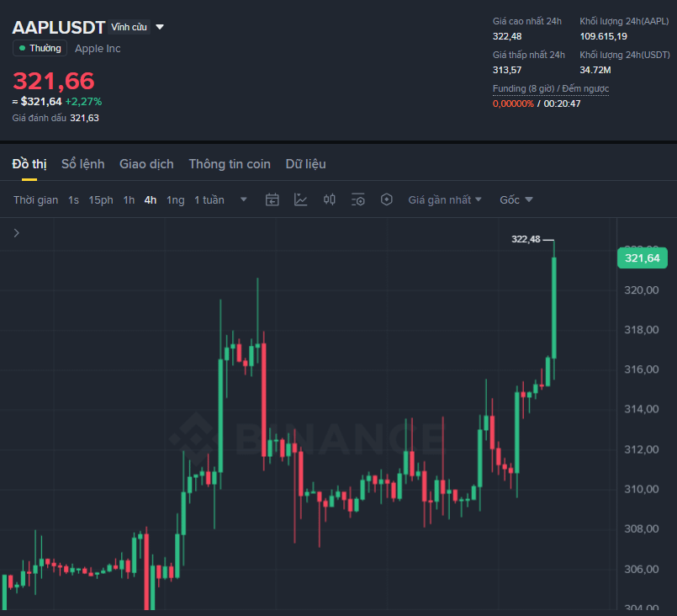Click the Apple Inc company name

[98, 48]
